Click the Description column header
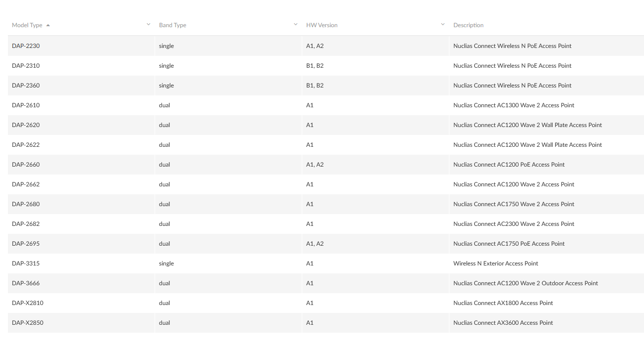The image size is (644, 351). 468,25
